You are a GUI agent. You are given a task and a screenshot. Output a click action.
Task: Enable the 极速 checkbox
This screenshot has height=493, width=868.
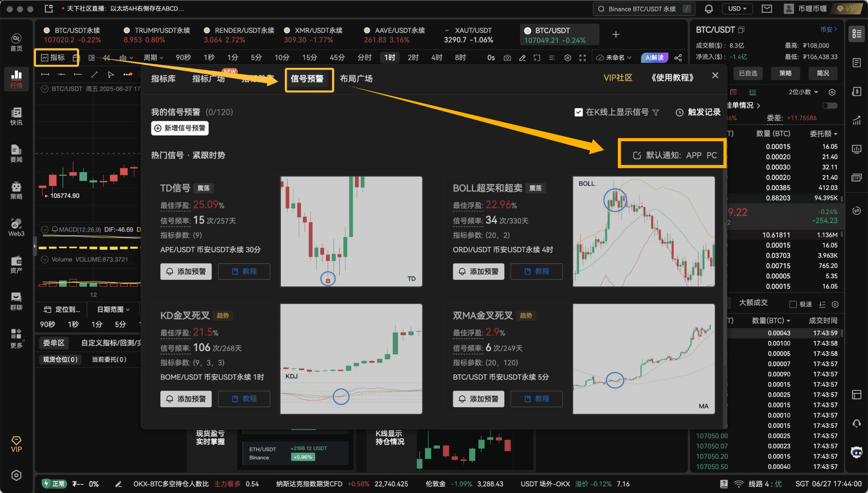click(x=793, y=304)
